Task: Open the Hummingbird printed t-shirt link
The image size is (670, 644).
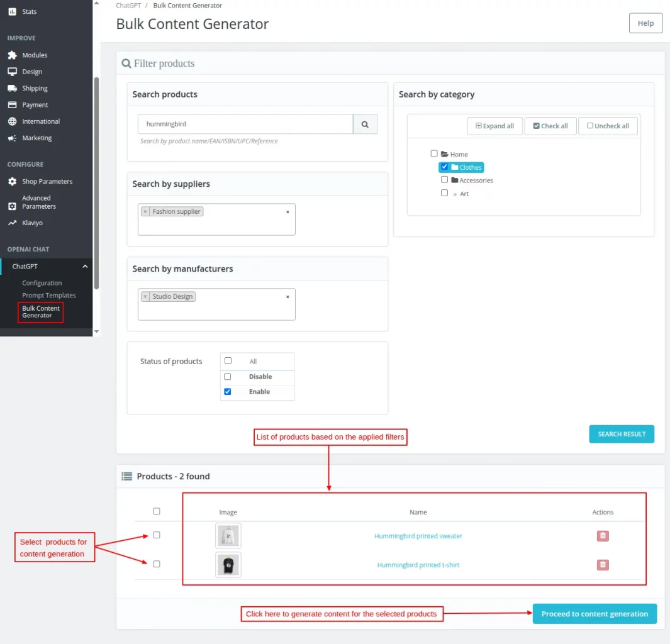Action: 418,565
